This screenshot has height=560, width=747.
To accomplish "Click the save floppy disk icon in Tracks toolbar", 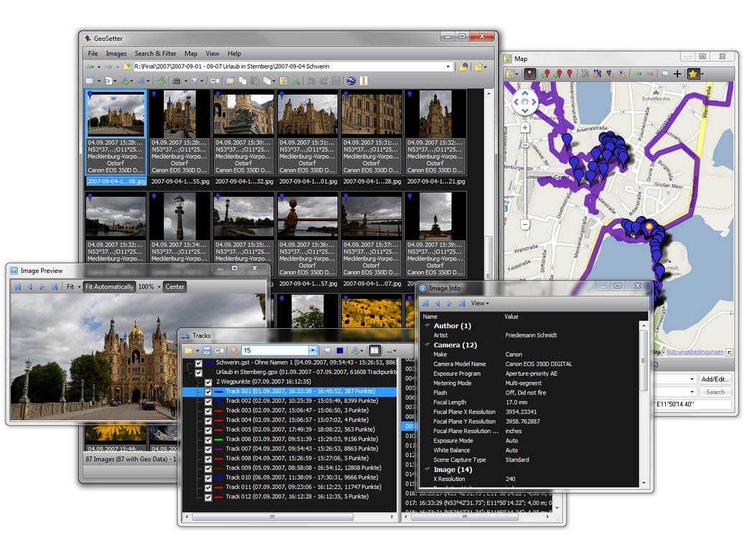I will pos(207,350).
